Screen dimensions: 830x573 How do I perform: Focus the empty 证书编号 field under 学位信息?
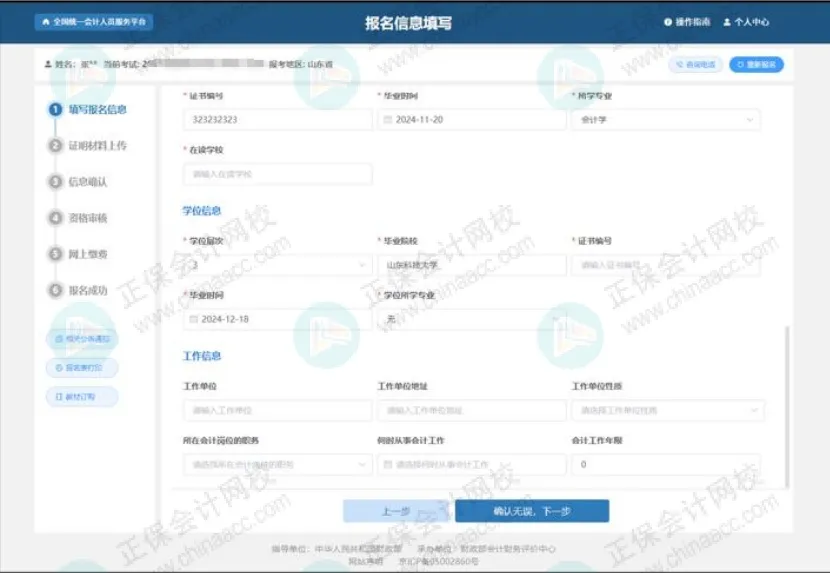666,265
